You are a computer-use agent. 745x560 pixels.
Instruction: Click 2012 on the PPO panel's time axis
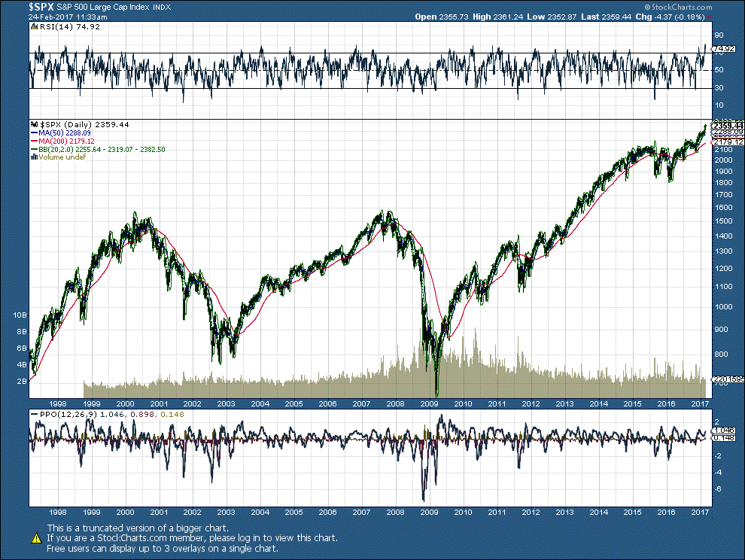click(x=531, y=513)
